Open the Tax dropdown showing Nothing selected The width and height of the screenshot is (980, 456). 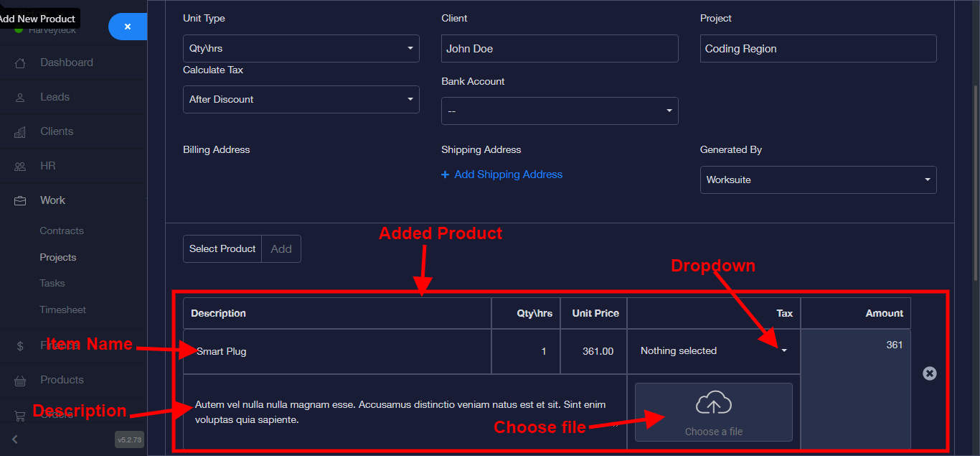(x=713, y=351)
